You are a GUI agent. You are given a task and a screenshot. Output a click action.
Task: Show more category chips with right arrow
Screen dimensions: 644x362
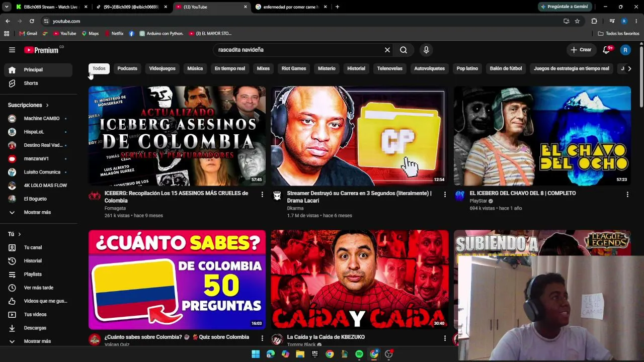tap(629, 68)
